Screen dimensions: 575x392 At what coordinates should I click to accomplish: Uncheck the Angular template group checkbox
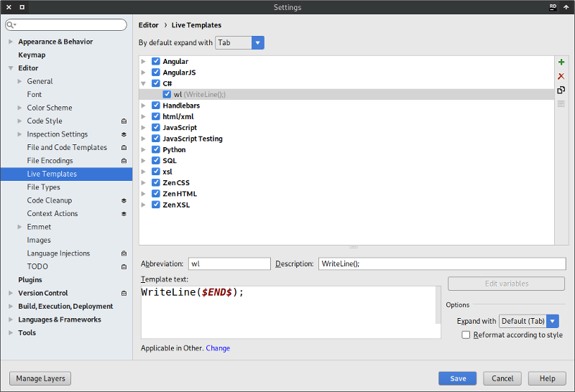pyautogui.click(x=156, y=62)
